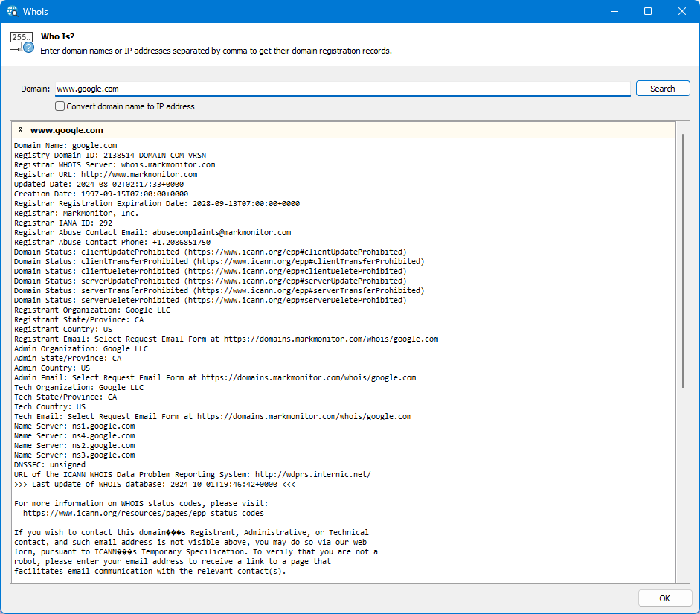Click Registrar Registration Expiration Date line

click(157, 204)
